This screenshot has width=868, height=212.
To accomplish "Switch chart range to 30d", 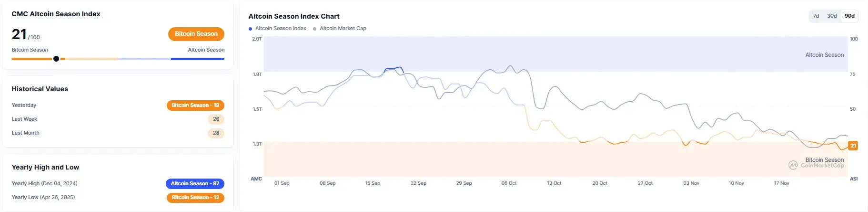I will (832, 16).
